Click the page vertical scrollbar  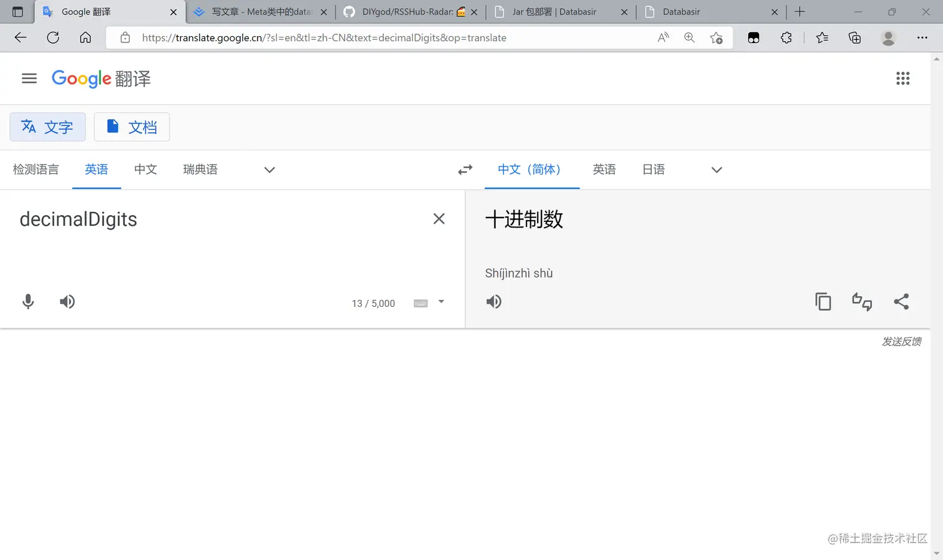[x=937, y=306]
